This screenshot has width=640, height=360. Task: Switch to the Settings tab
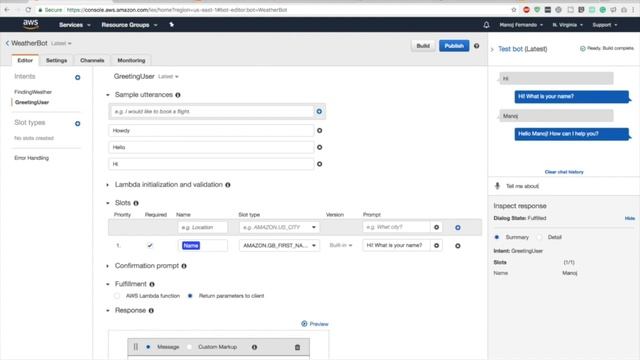[56, 60]
